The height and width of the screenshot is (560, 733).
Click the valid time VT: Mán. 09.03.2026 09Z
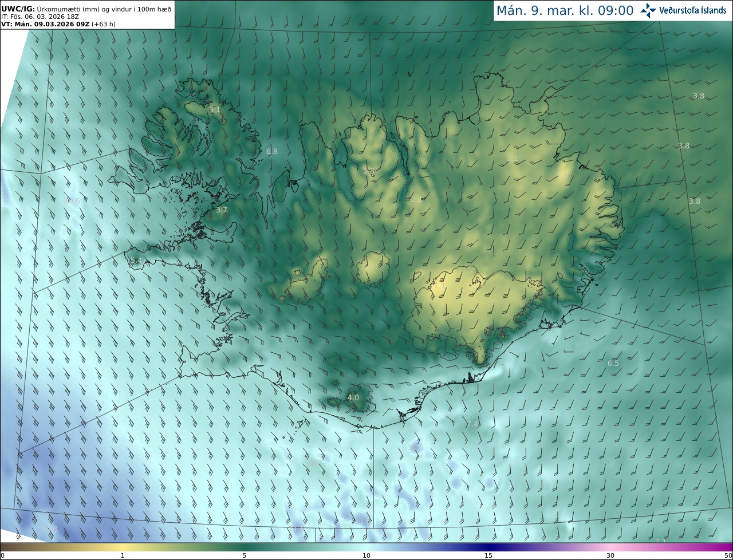tap(45, 24)
